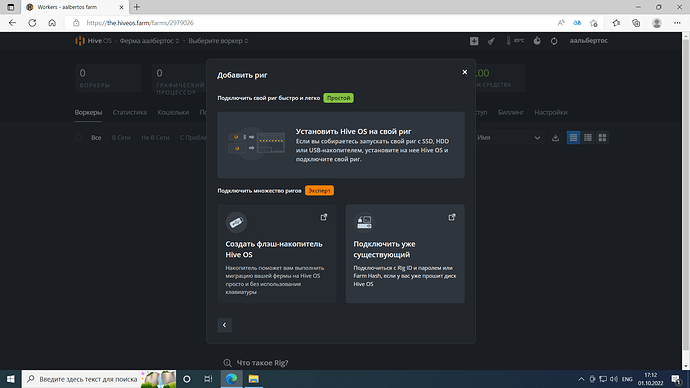Switch to the 'Настройки' tab
The width and height of the screenshot is (690, 388).
coord(551,113)
